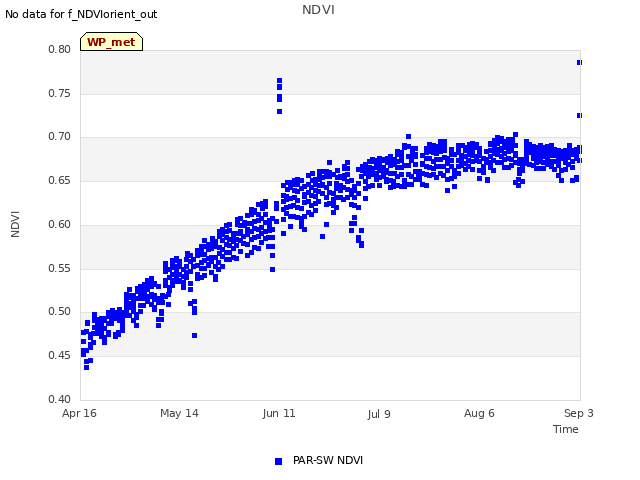Click the 0.80 y-axis tick label
The height and width of the screenshot is (480, 640).
coord(60,49)
